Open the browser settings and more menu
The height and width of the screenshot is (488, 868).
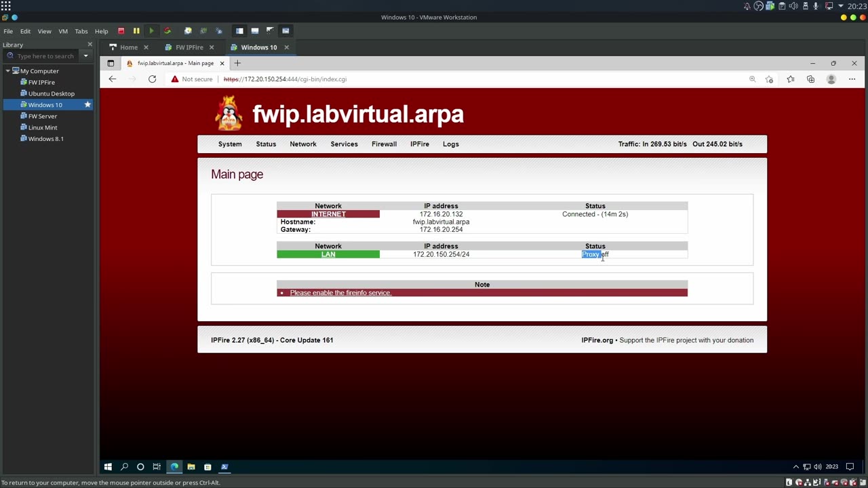(x=852, y=79)
